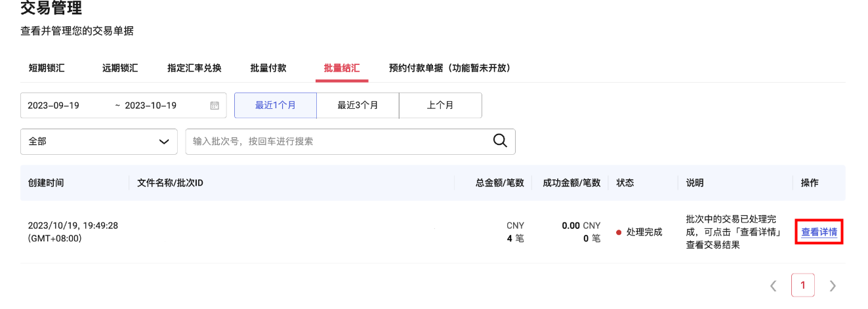Select the 上个月 range option
Viewport: 868px width, 309px height.
pyautogui.click(x=440, y=106)
